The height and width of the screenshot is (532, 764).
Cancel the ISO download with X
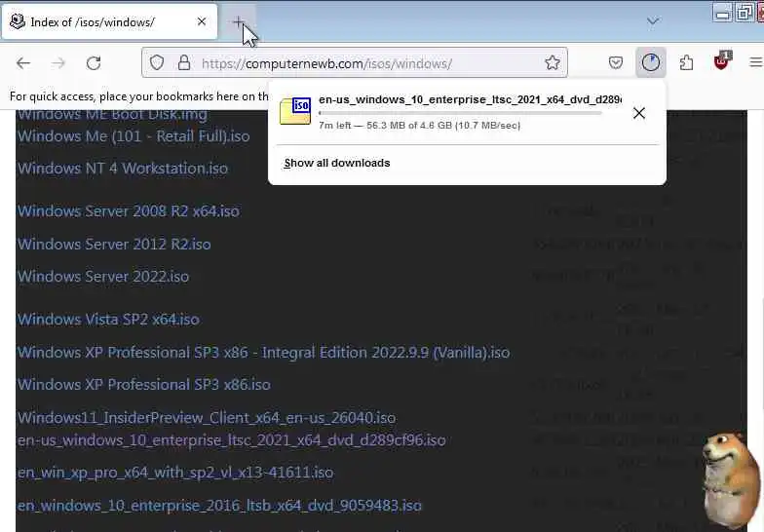(x=639, y=113)
